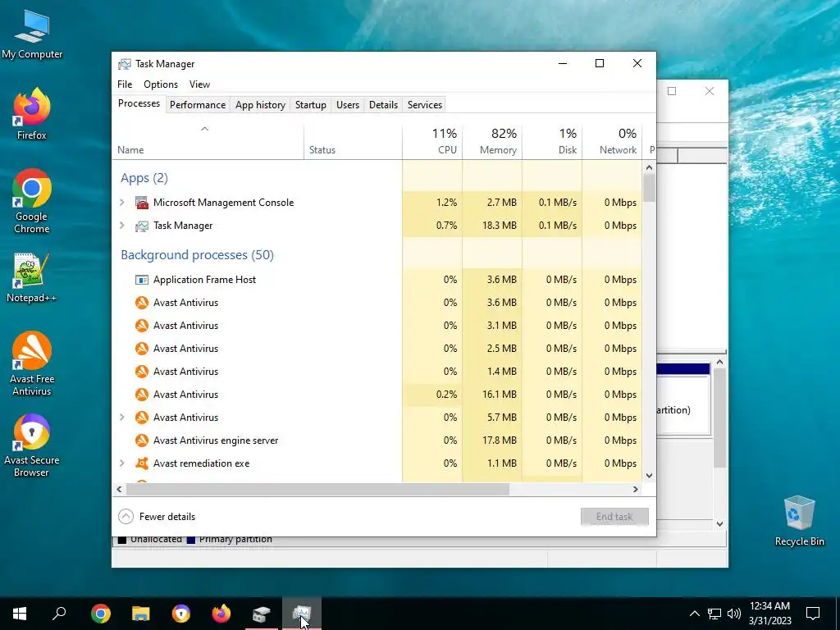Viewport: 840px width, 630px height.
Task: Click horizontal scrollbar right arrow
Action: pos(636,489)
